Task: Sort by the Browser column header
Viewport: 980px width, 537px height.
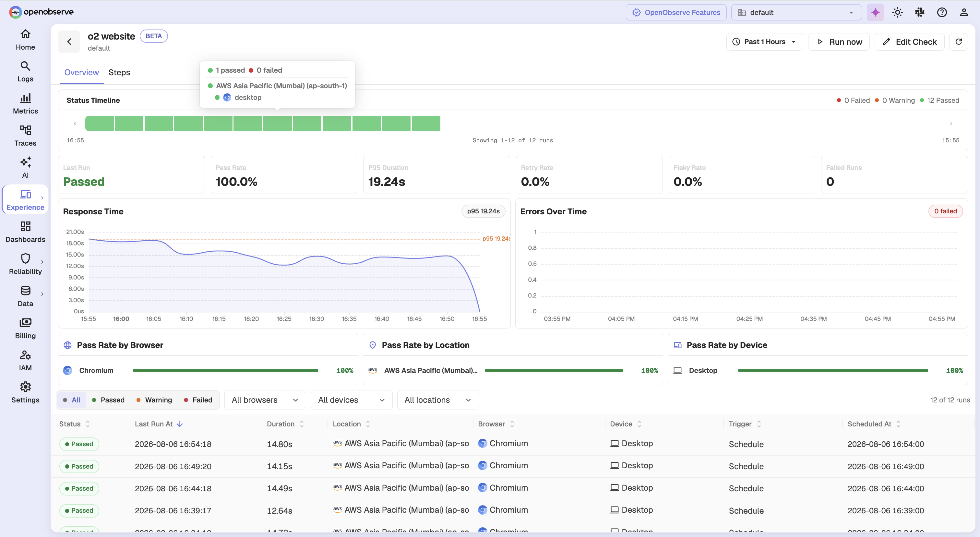Action: (496, 424)
